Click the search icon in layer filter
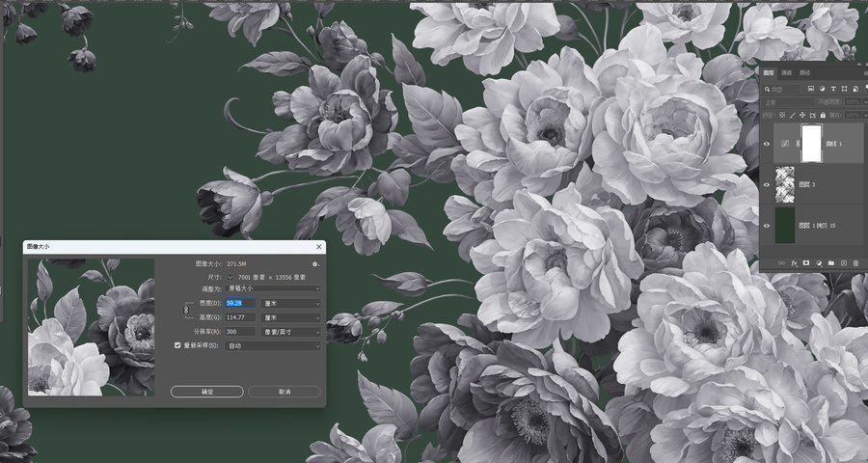Screen dimensions: 868x463 coord(767,89)
